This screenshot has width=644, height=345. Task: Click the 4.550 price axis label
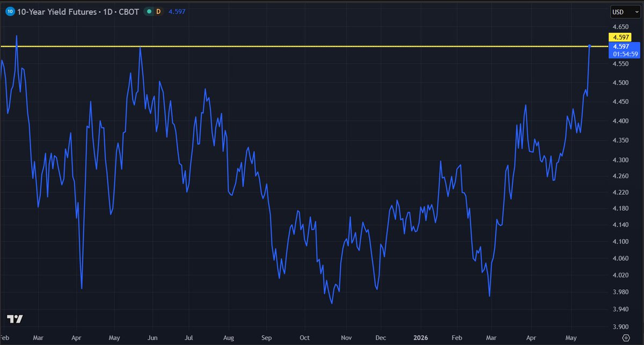tap(620, 64)
